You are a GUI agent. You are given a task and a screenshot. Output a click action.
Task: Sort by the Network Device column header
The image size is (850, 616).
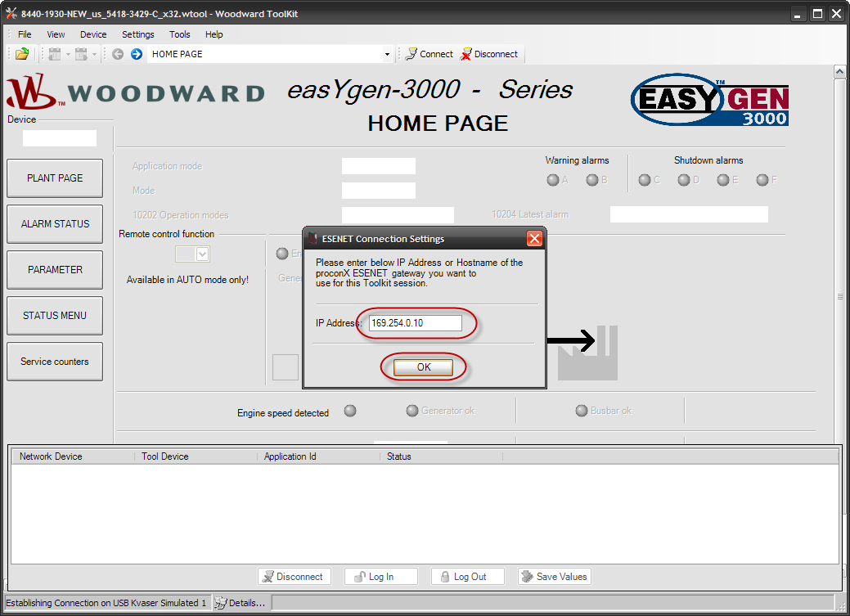(x=73, y=456)
